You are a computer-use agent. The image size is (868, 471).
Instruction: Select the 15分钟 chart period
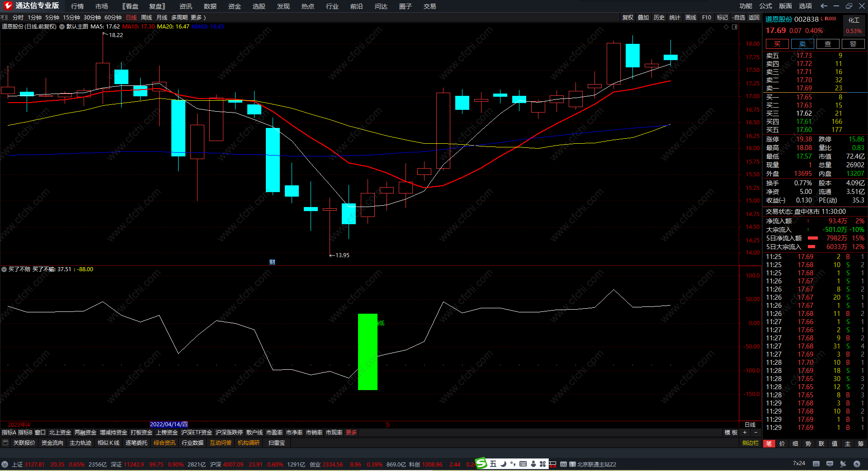(71, 18)
